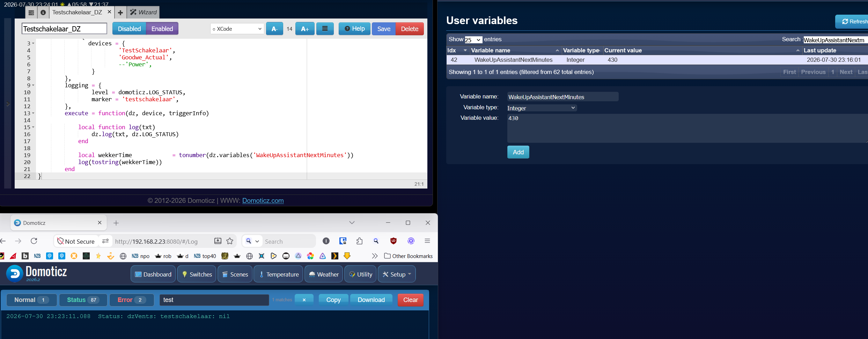
Task: Close the Testschakelaar_DZ script tab
Action: point(109,12)
